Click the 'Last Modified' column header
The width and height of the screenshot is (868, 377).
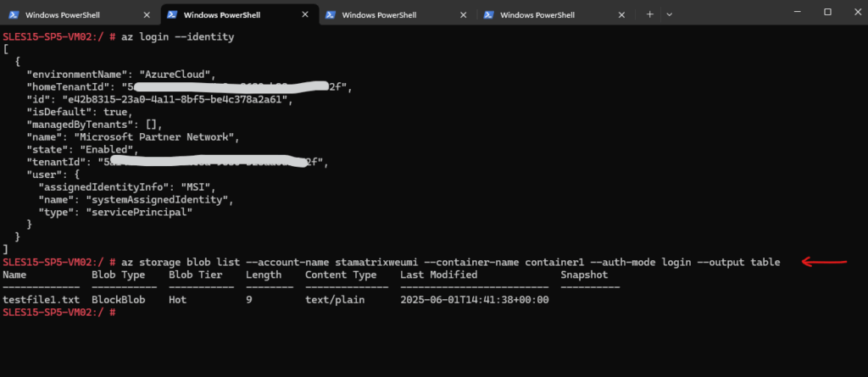(438, 274)
